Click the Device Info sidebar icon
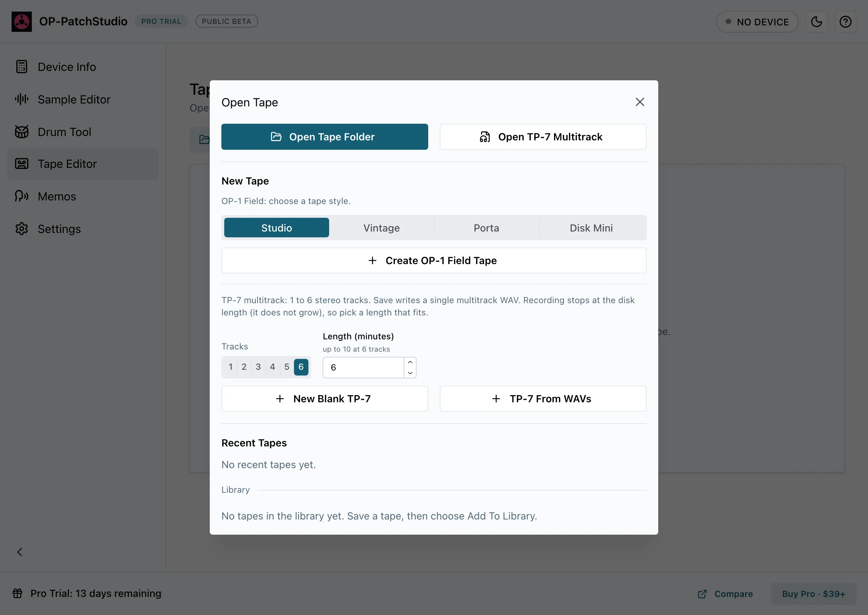Image resolution: width=868 pixels, height=615 pixels. coord(22,67)
